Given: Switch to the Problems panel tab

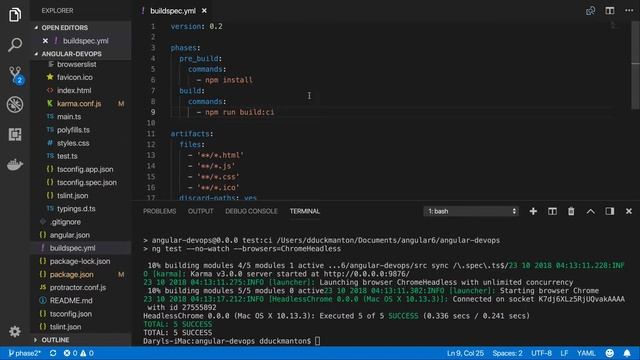Looking at the screenshot, I should point(160,211).
